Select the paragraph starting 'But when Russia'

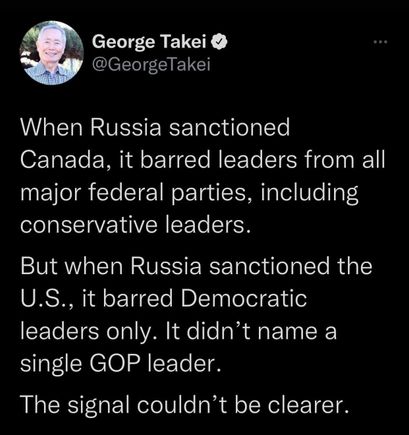(196, 315)
